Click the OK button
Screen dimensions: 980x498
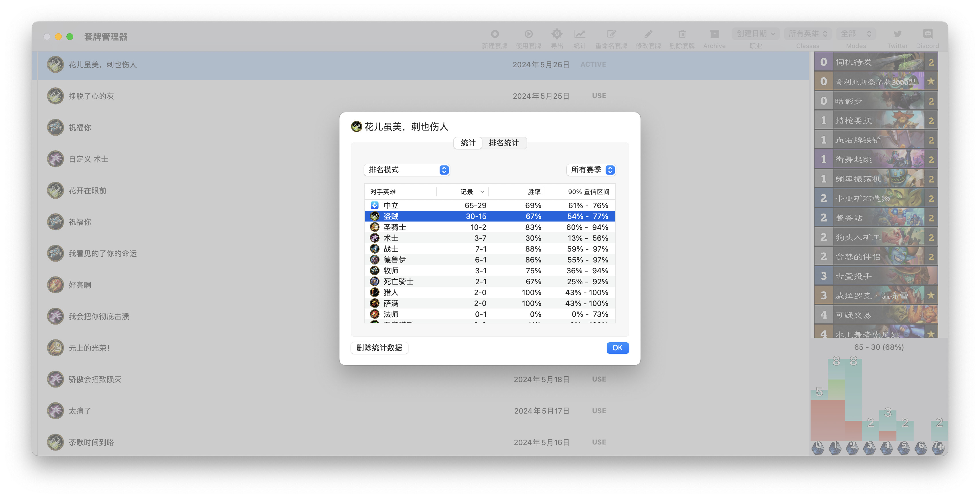click(x=617, y=348)
